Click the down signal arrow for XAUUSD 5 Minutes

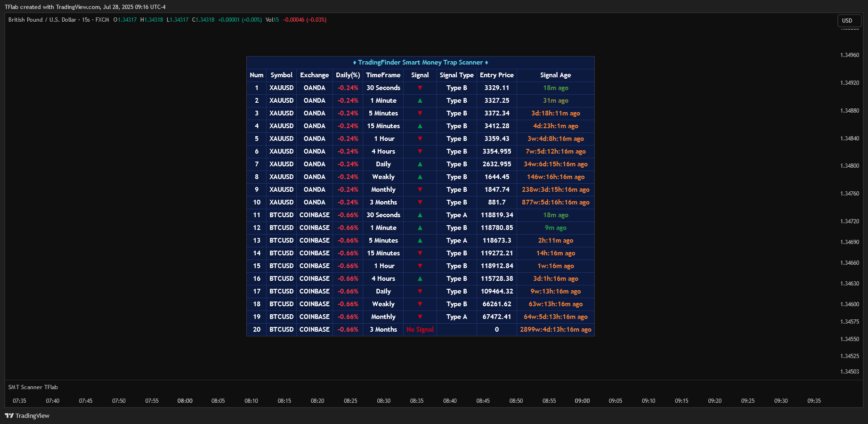point(420,113)
